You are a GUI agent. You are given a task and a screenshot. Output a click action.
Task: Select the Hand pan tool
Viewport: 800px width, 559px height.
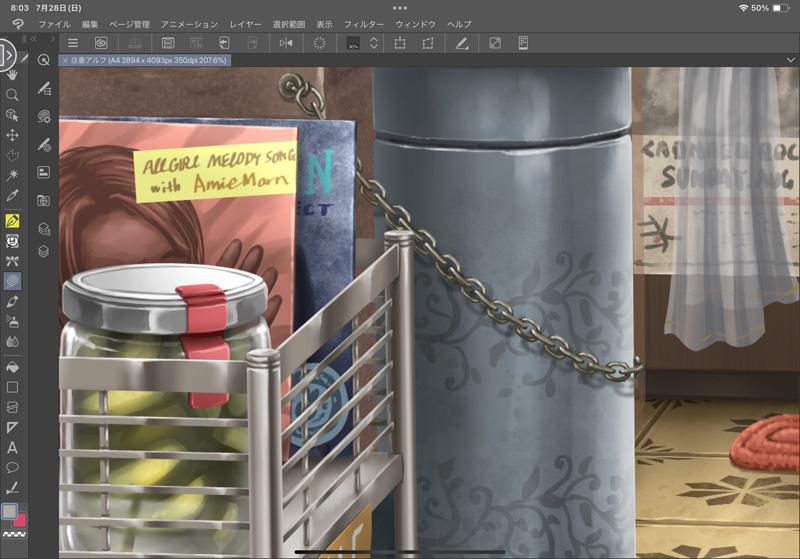point(12,74)
